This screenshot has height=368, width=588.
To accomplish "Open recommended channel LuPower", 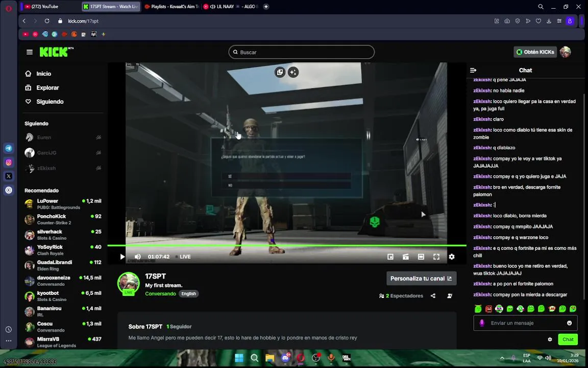I will click(63, 204).
